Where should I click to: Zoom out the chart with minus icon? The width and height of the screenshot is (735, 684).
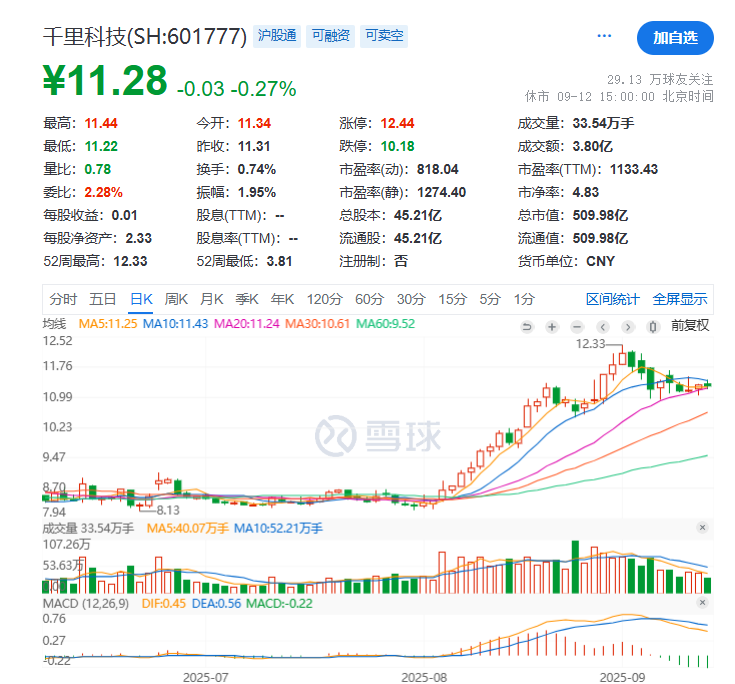[578, 327]
